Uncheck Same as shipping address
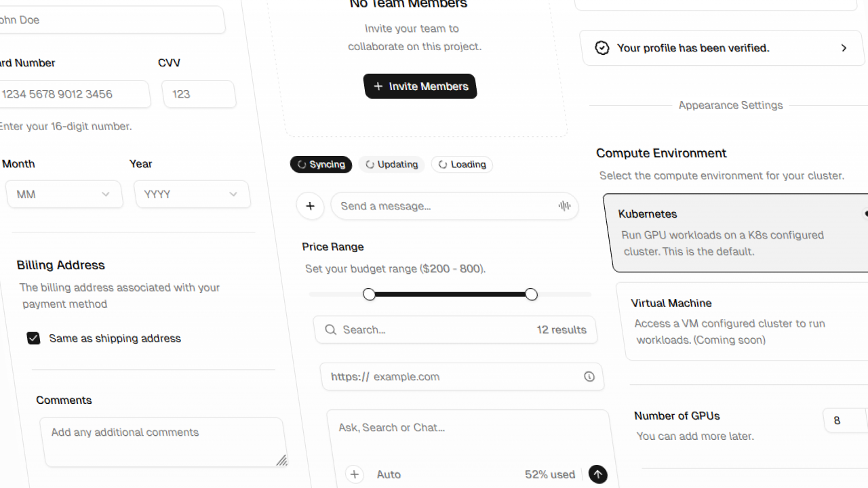Viewport: 868px width, 488px height. [x=34, y=338]
